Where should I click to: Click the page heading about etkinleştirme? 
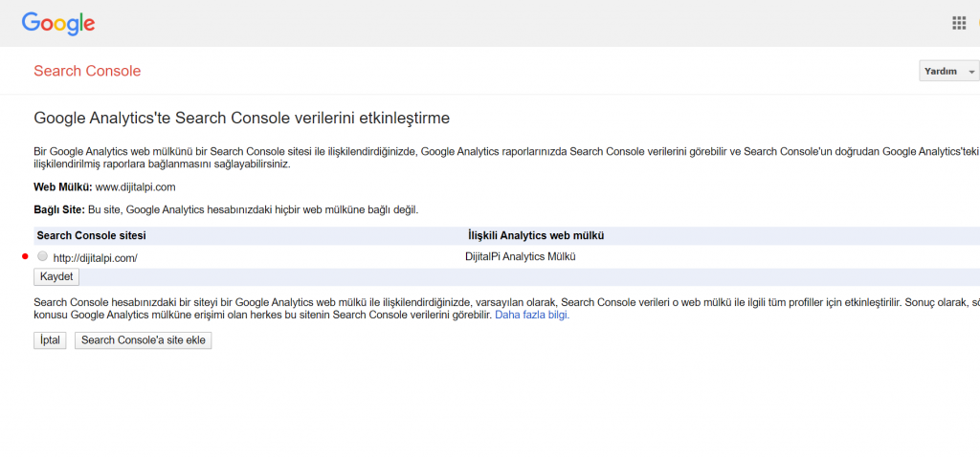242,119
